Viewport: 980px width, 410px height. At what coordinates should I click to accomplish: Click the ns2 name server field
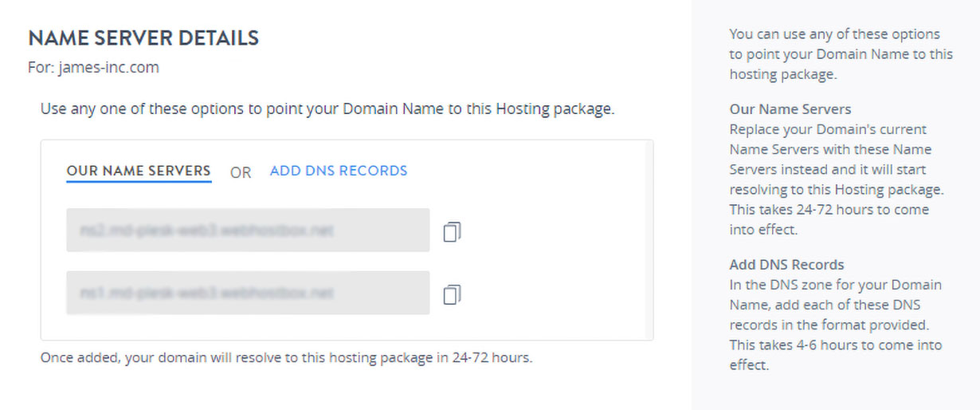click(x=248, y=231)
